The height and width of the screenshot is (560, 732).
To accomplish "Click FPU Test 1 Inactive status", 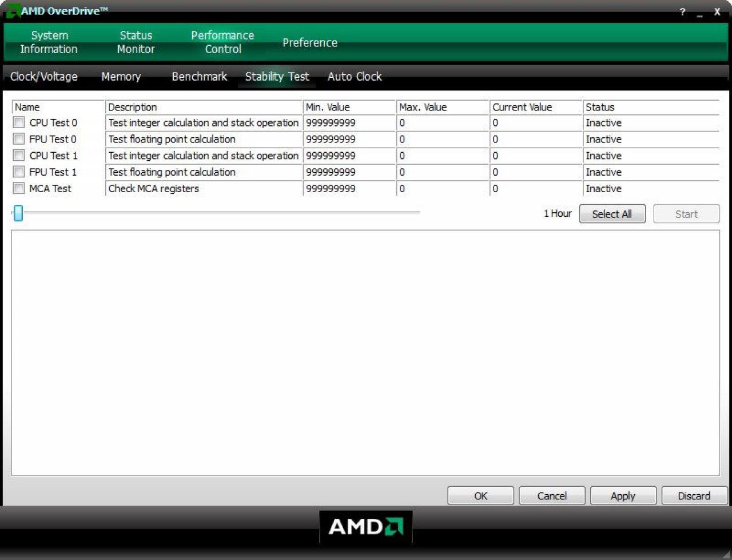I will (603, 172).
